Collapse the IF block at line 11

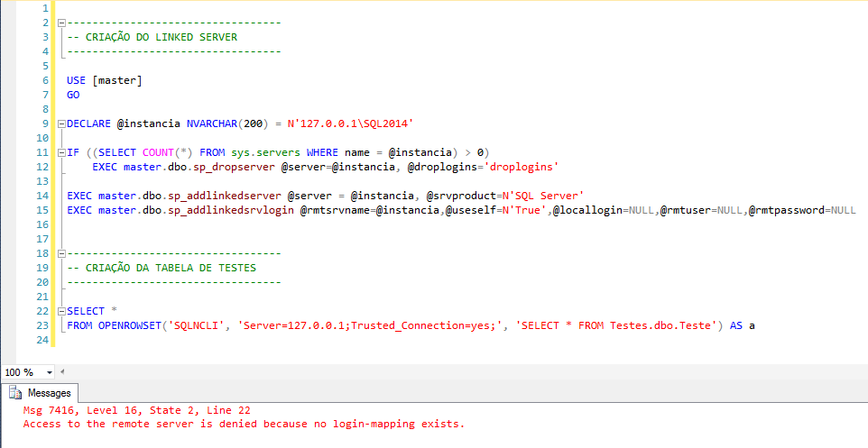[x=61, y=152]
